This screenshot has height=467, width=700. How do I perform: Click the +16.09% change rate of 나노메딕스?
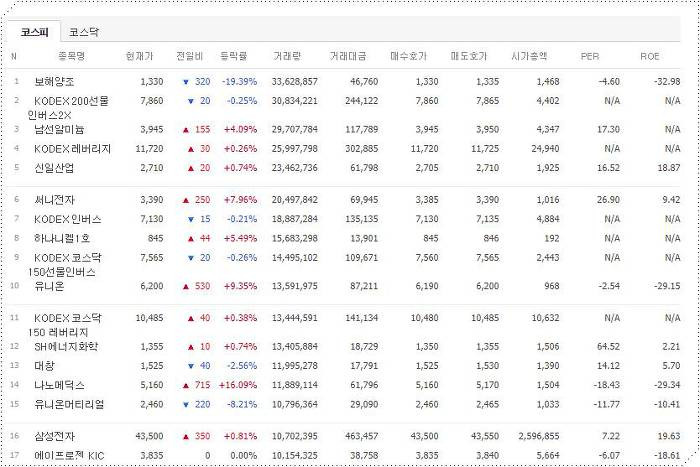tap(238, 385)
